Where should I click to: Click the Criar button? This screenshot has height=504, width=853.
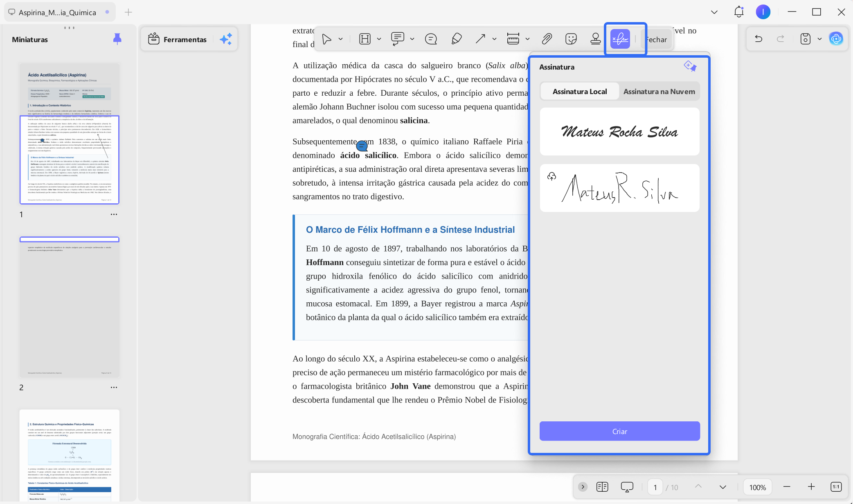pyautogui.click(x=619, y=431)
